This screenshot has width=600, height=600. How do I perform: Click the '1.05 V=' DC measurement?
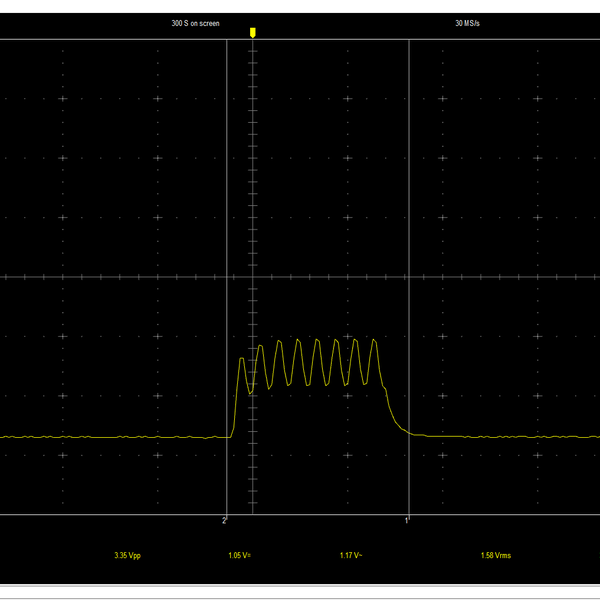point(240,555)
